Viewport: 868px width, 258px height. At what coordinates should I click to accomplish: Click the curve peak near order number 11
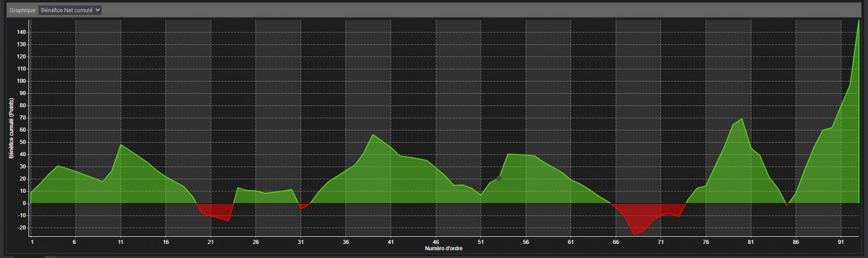pyautogui.click(x=121, y=144)
